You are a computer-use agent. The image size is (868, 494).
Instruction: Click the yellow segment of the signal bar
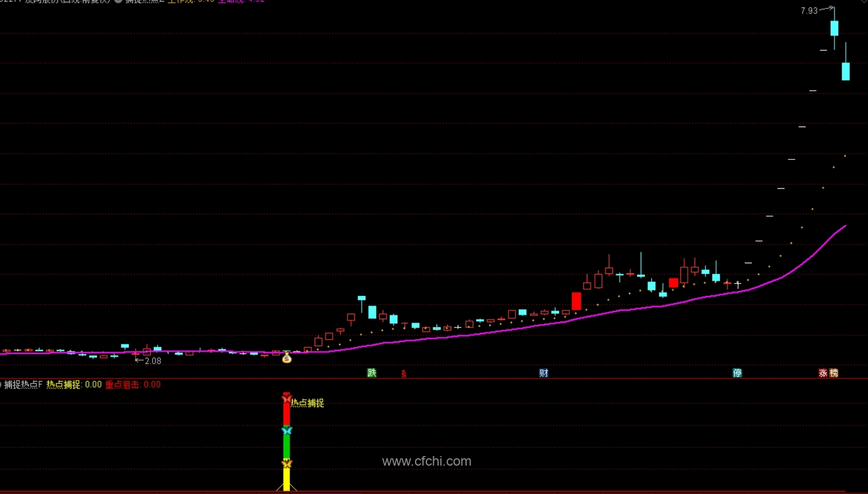click(287, 479)
